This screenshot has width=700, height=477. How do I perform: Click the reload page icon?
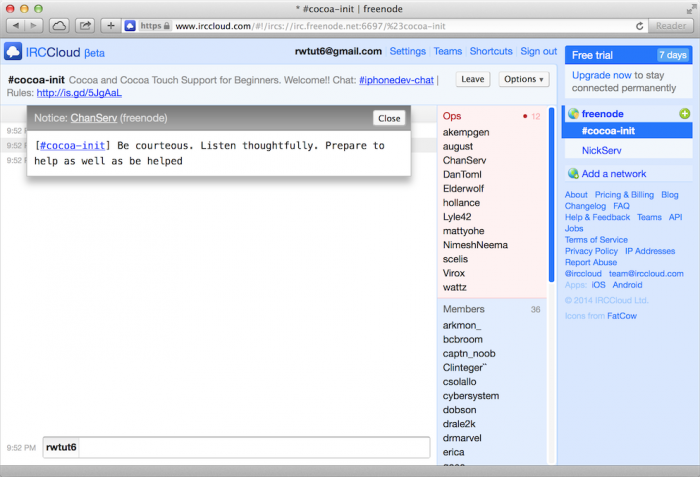point(639,26)
